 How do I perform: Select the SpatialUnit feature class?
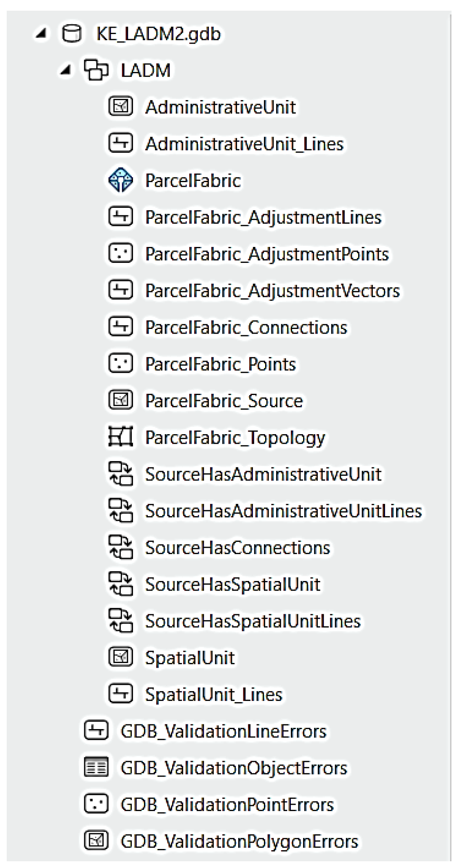click(190, 658)
